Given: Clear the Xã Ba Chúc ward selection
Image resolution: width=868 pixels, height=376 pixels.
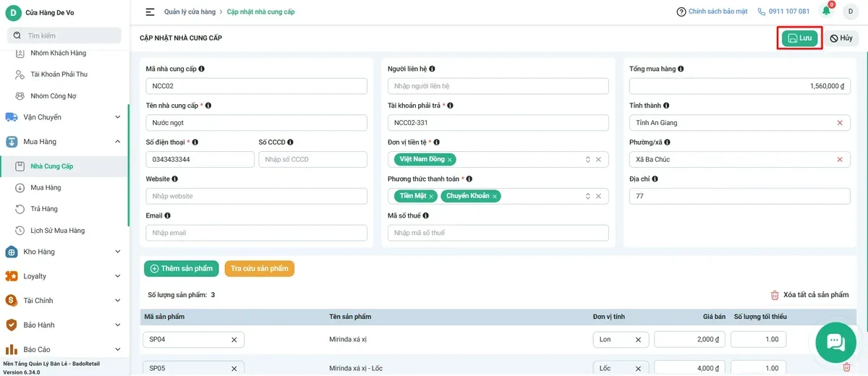Looking at the screenshot, I should click(x=840, y=160).
